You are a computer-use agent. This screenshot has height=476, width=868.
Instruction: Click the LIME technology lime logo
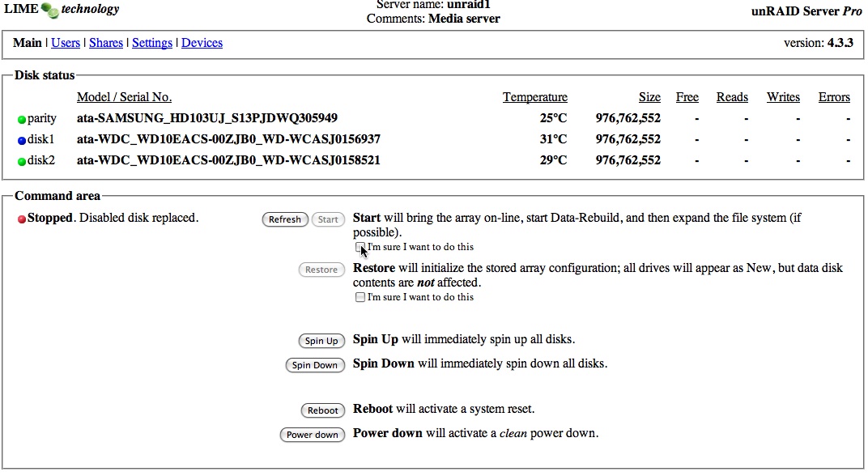50,10
